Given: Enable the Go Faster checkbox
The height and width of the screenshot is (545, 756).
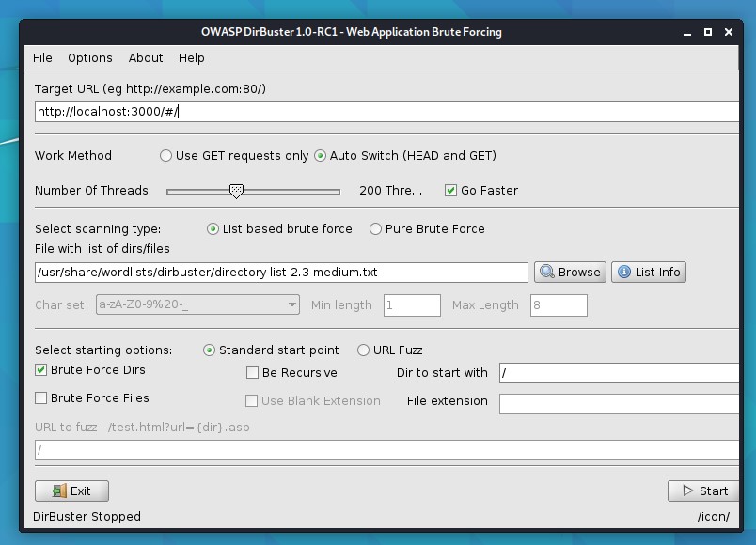Looking at the screenshot, I should pyautogui.click(x=451, y=190).
